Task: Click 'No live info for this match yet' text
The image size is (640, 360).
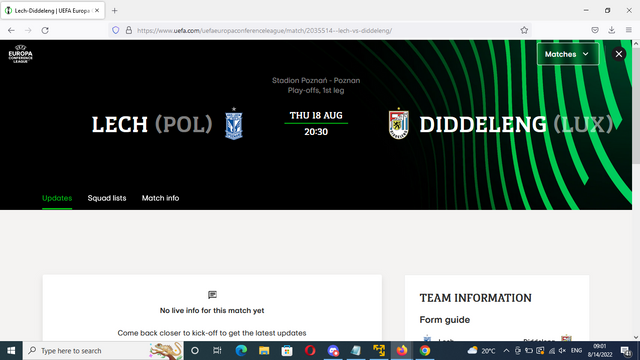Action: click(212, 311)
